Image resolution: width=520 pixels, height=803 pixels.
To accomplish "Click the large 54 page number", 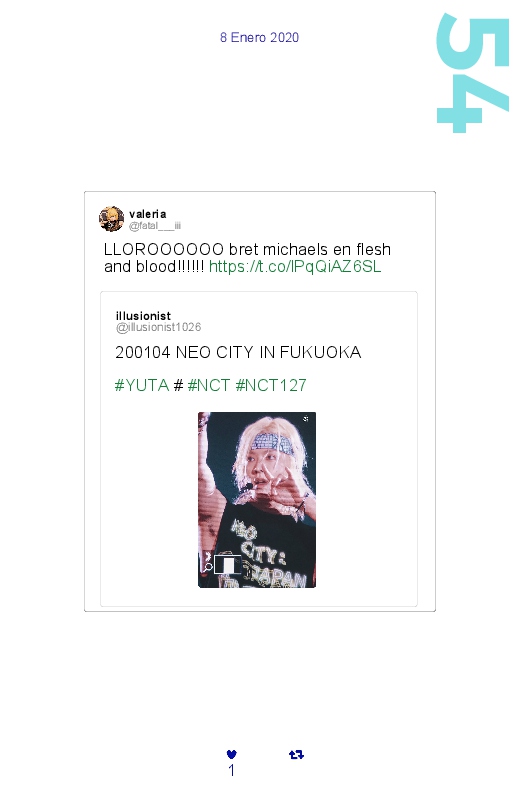I will (x=473, y=73).
